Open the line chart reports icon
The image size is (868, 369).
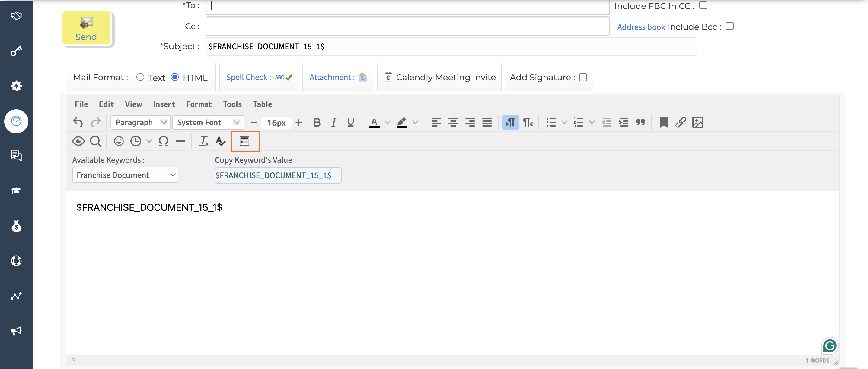16,296
